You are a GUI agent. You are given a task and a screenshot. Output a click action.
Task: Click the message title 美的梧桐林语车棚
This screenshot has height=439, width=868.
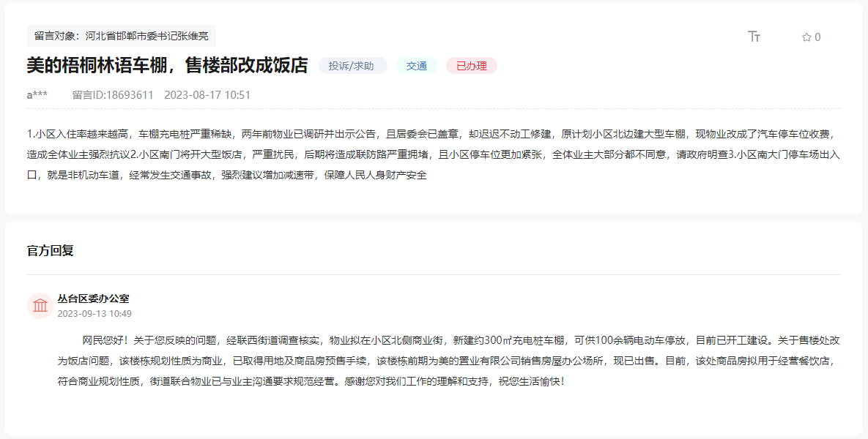click(167, 65)
